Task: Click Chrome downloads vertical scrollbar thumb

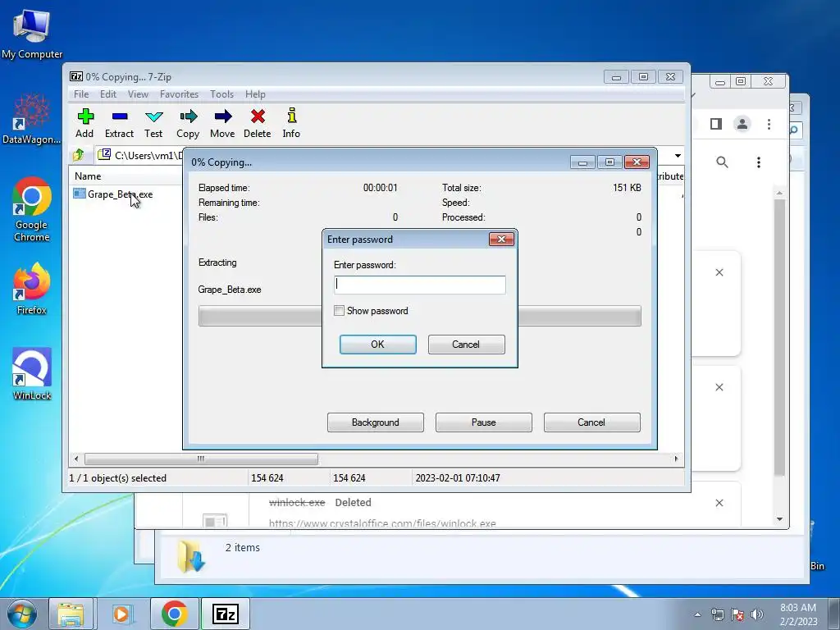Action: (x=779, y=337)
